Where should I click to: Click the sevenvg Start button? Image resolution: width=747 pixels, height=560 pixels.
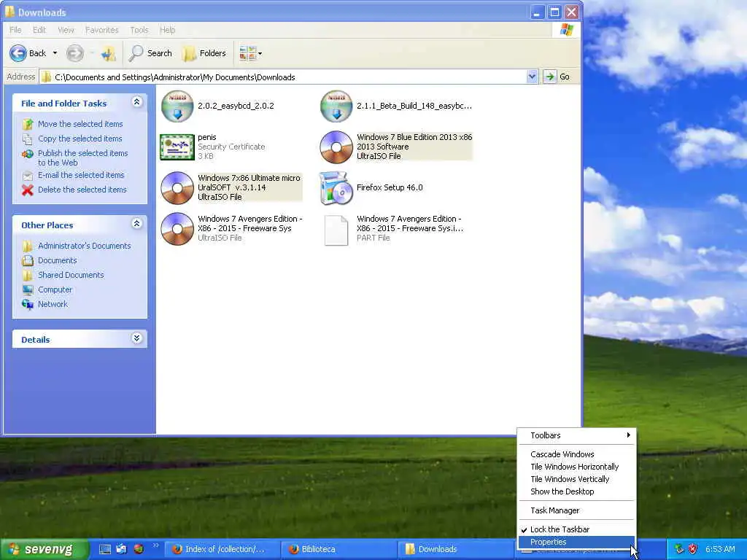click(x=44, y=550)
